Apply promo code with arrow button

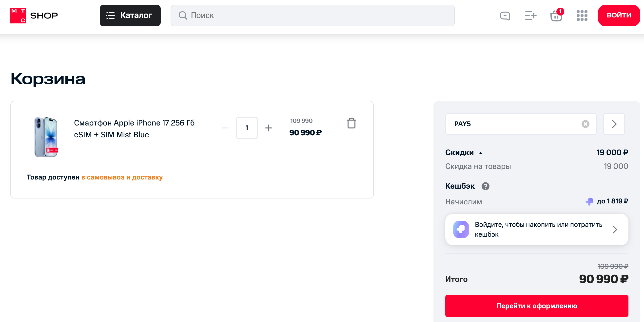click(x=614, y=124)
